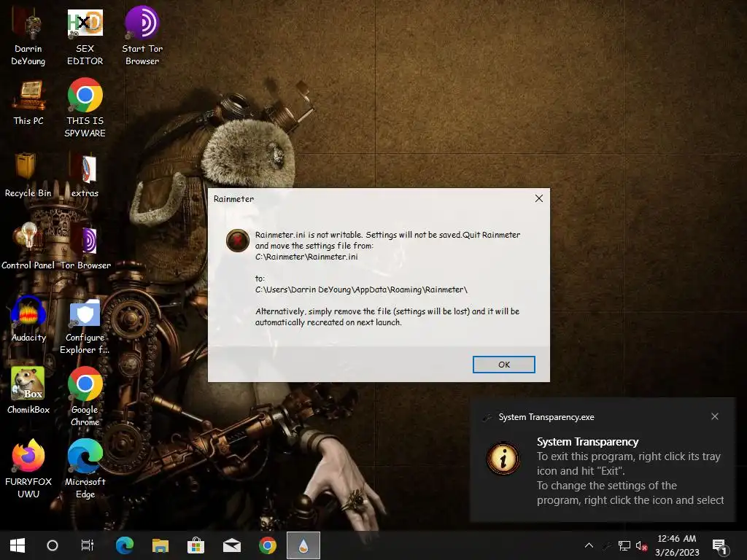Screen dimensions: 747x560
Task: Launch the FURRYFOX UWU Firefox shortcut
Action: coord(28,469)
